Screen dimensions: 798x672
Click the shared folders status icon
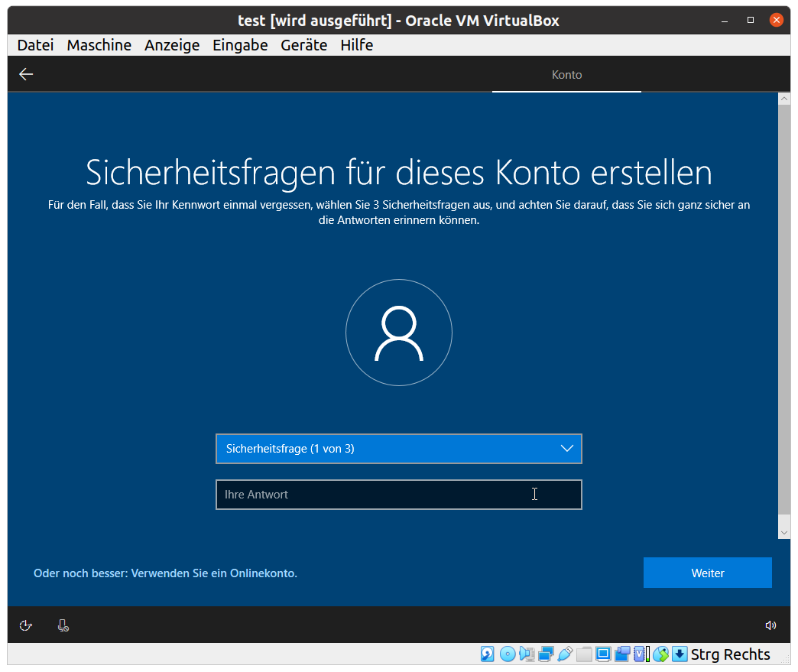pyautogui.click(x=584, y=654)
